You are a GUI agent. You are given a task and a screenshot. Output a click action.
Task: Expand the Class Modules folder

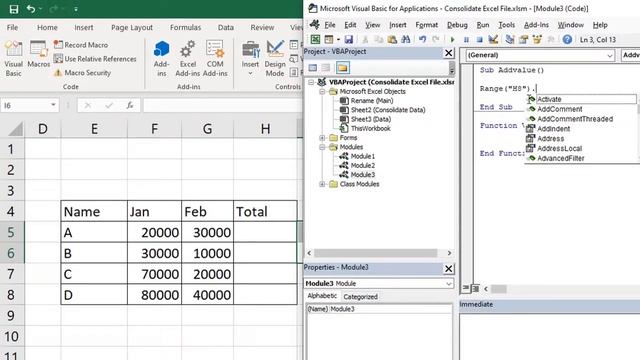(x=322, y=184)
